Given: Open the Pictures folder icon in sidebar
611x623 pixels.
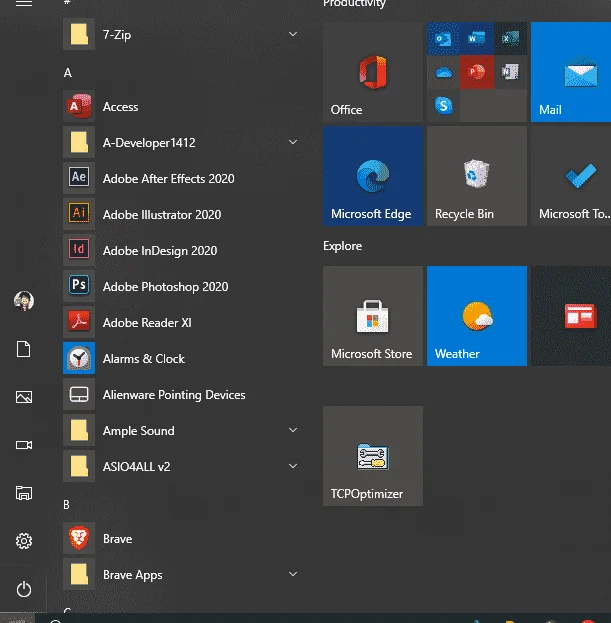Looking at the screenshot, I should tap(24, 397).
